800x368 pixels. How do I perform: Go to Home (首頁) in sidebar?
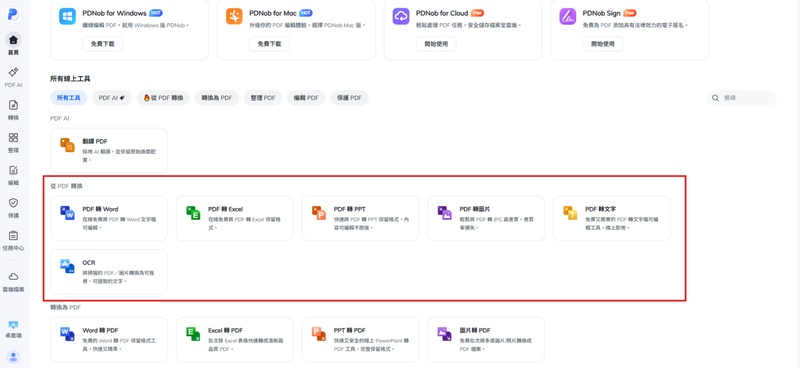pyautogui.click(x=13, y=44)
